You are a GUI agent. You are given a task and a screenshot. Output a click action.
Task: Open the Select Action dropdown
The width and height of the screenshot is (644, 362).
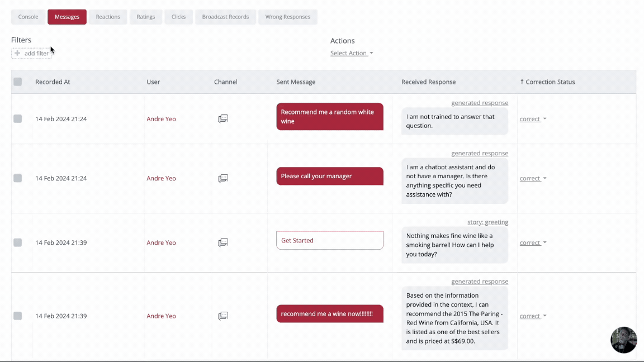(351, 53)
